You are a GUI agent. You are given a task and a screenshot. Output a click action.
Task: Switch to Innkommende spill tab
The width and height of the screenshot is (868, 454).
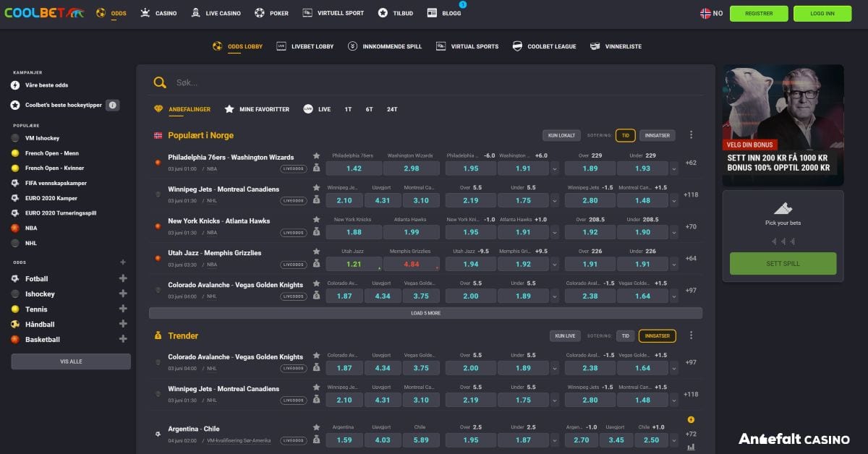(x=384, y=46)
